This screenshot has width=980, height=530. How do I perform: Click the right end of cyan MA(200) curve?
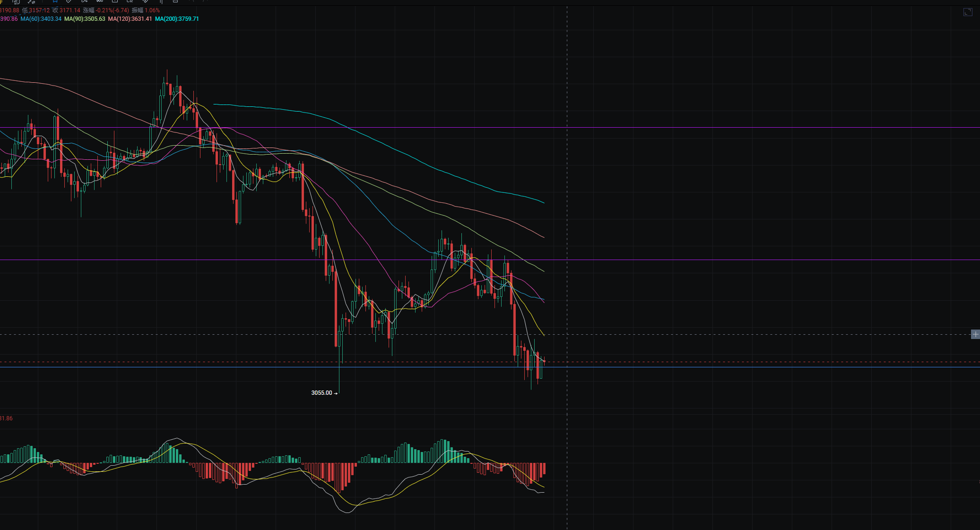[x=543, y=202]
